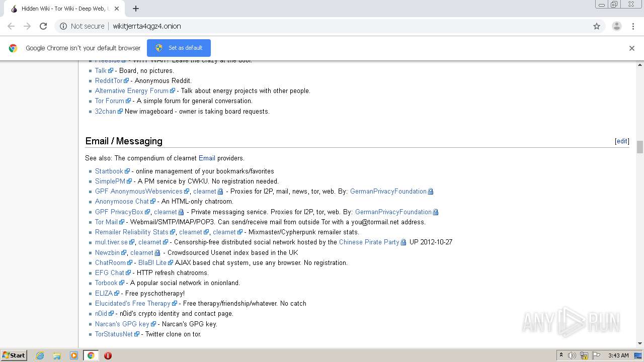644x362 pixels.
Task: Open the Torbook link
Action: click(106, 283)
